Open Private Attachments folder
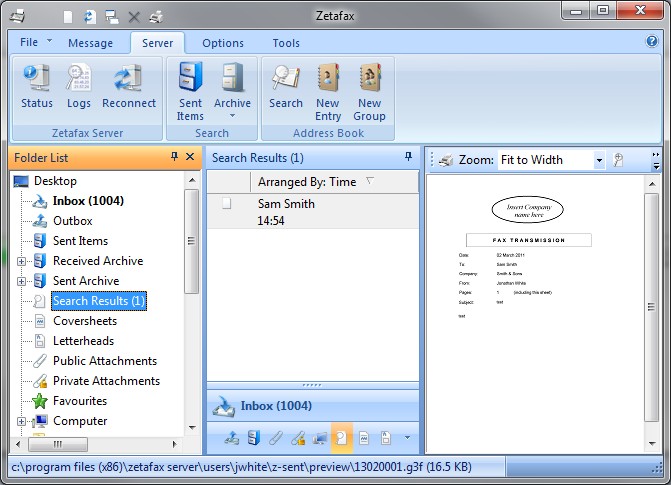This screenshot has height=485, width=671. [x=106, y=381]
